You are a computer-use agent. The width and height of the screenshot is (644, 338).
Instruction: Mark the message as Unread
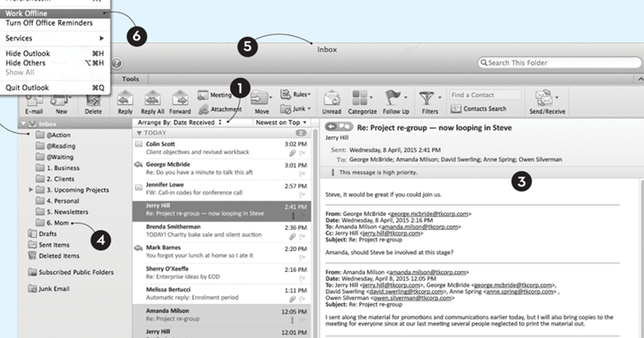tap(332, 102)
